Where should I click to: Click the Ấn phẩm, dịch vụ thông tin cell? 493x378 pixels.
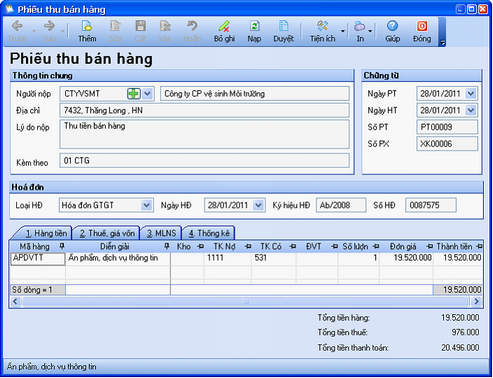tap(118, 259)
